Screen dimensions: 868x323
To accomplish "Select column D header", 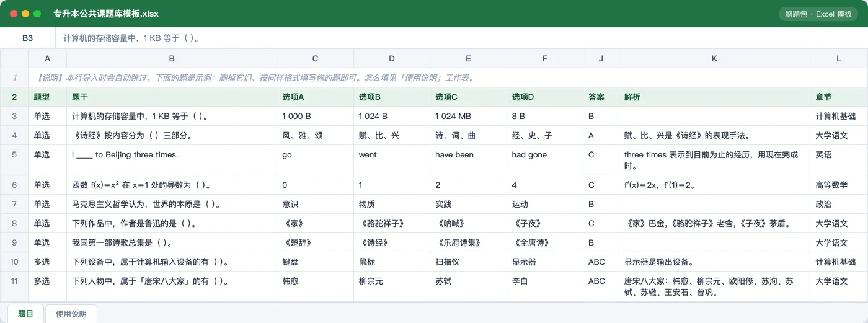I will (392, 59).
